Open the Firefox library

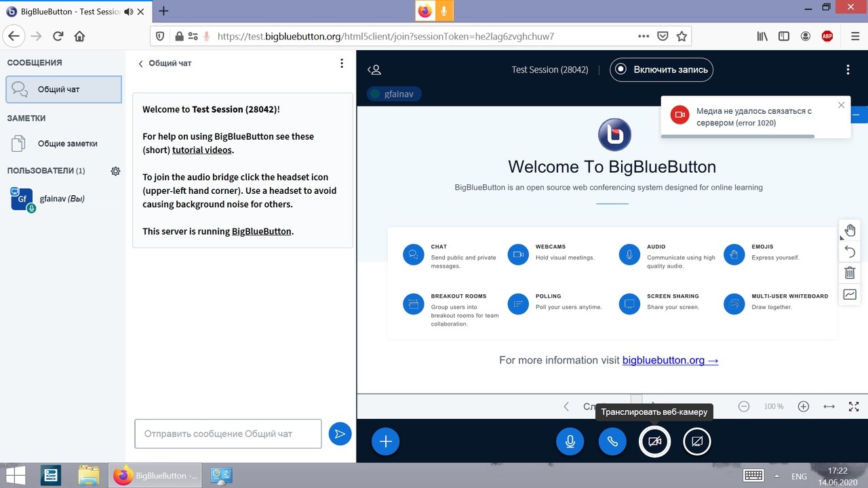pos(762,37)
